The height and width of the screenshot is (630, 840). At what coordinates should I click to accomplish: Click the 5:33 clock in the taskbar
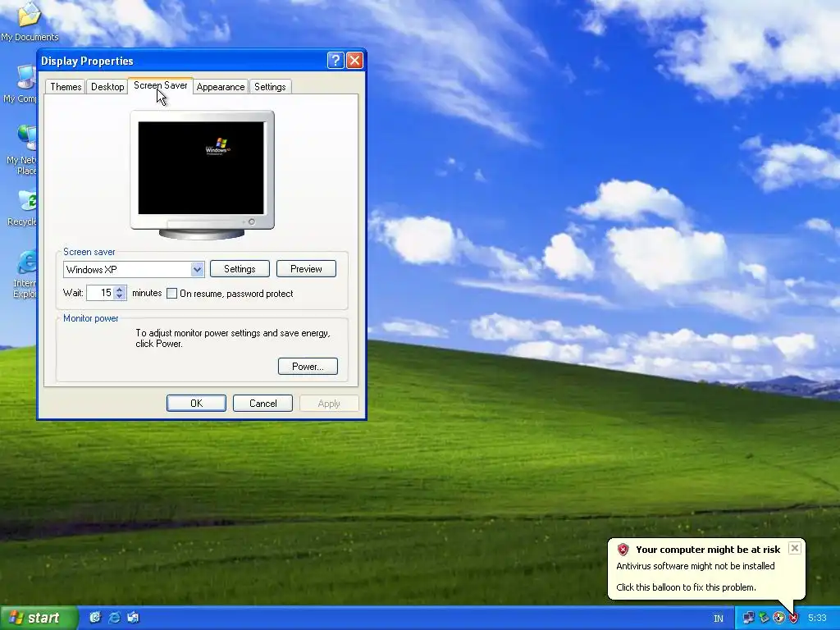pos(817,619)
